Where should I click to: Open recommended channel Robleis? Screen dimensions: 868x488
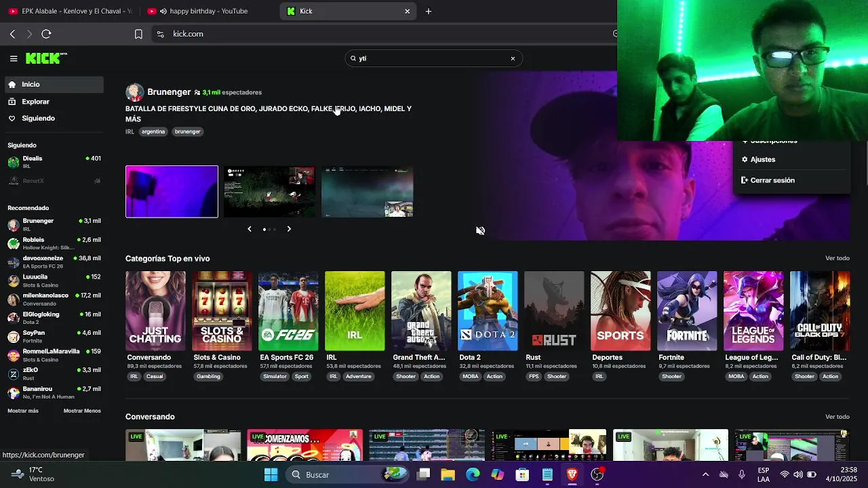tap(54, 243)
